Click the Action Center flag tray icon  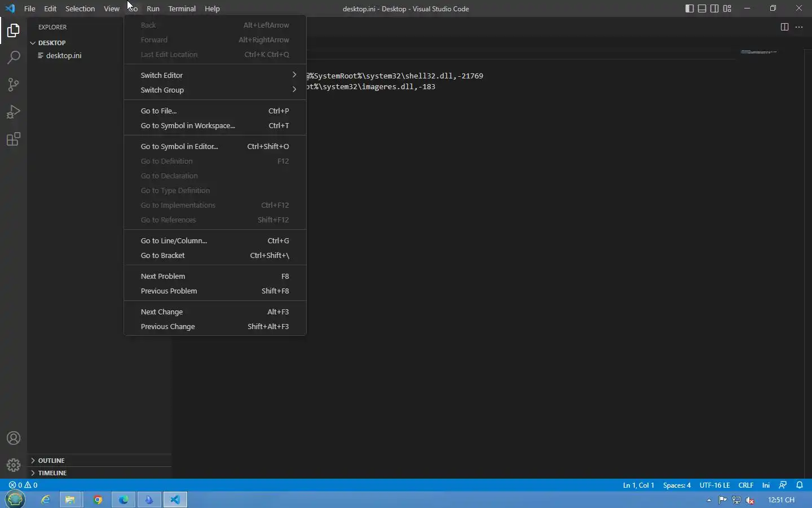click(723, 500)
